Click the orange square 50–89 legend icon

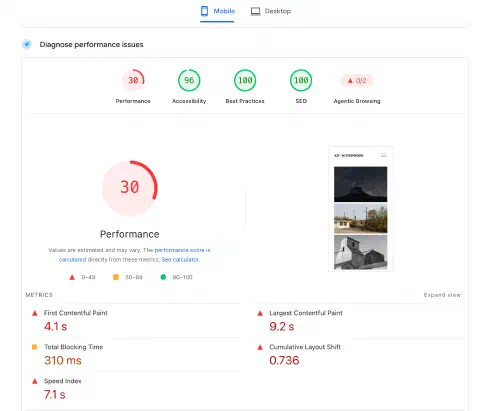[x=116, y=277]
